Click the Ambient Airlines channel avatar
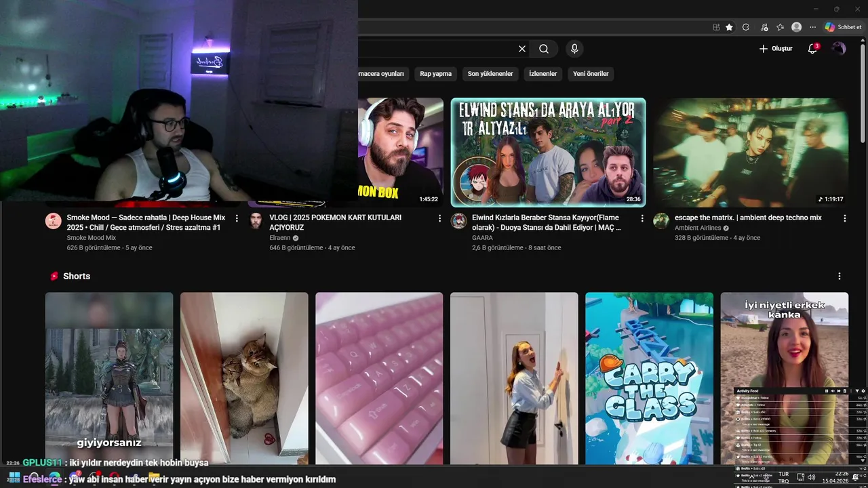Screen dimensions: 868x488 pyautogui.click(x=661, y=221)
